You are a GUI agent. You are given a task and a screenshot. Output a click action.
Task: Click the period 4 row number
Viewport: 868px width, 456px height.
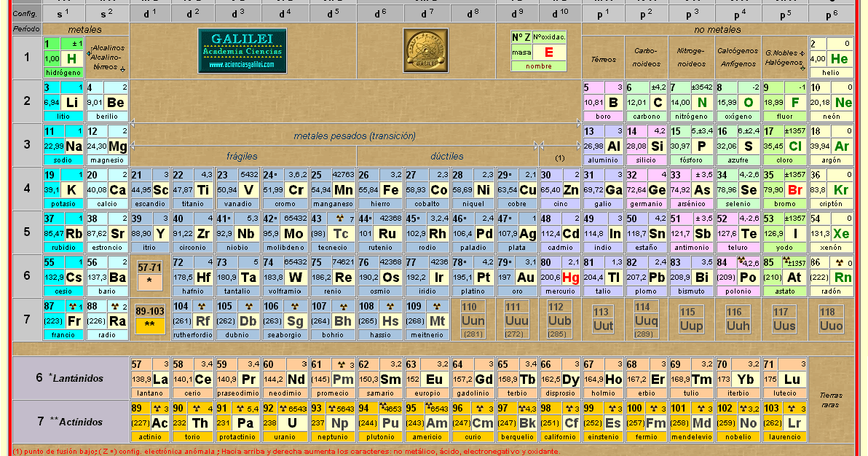tap(26, 189)
